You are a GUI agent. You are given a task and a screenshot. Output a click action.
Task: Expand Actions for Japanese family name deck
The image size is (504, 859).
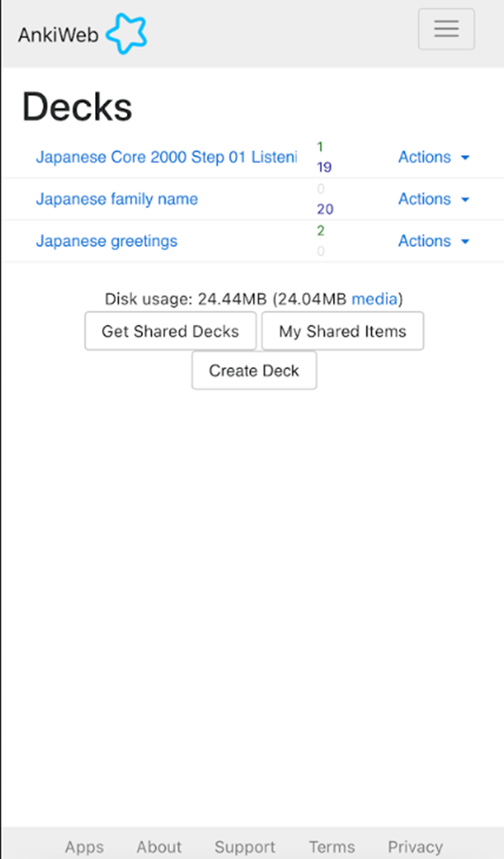[434, 199]
